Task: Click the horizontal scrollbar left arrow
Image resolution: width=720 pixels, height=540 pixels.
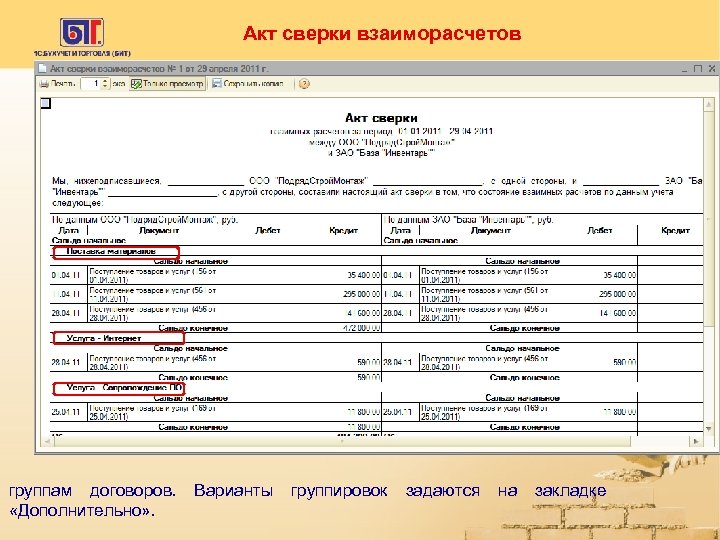Action: [x=46, y=441]
